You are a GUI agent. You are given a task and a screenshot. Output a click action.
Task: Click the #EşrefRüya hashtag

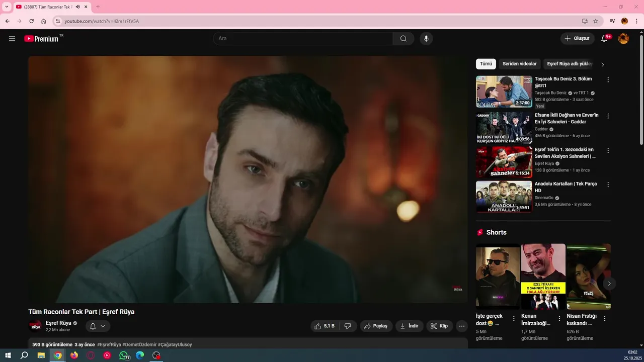point(109,345)
